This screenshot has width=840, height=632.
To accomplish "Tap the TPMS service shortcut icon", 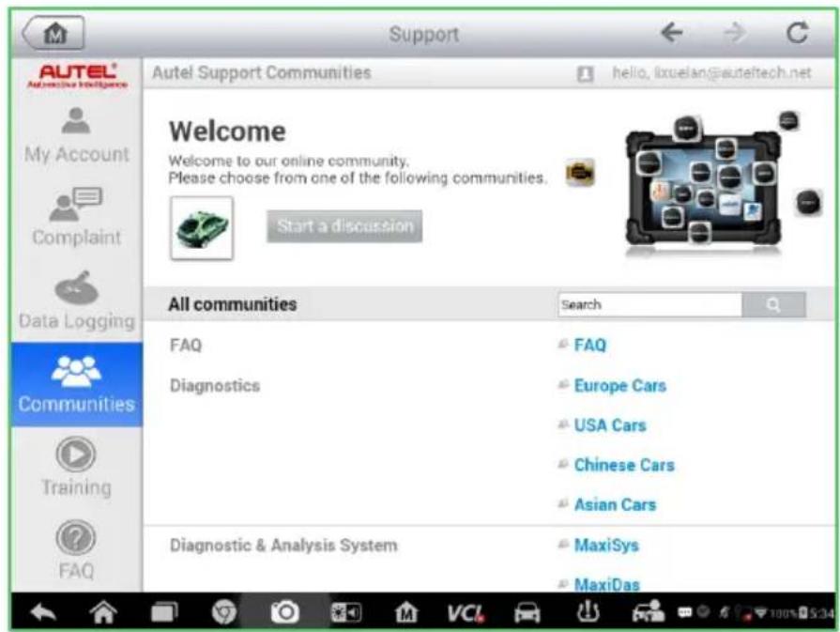I will pyautogui.click(x=588, y=612).
